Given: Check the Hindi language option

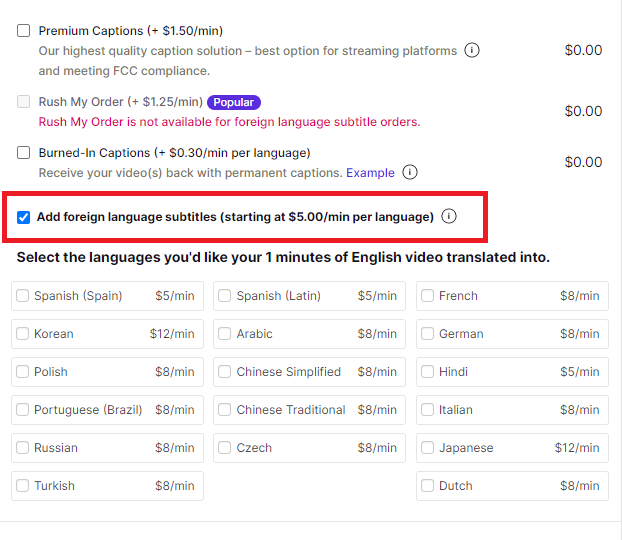Looking at the screenshot, I should (428, 372).
